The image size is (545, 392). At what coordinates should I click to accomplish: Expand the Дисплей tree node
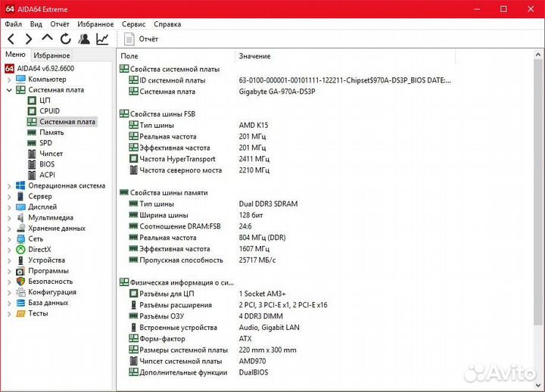coord(9,207)
